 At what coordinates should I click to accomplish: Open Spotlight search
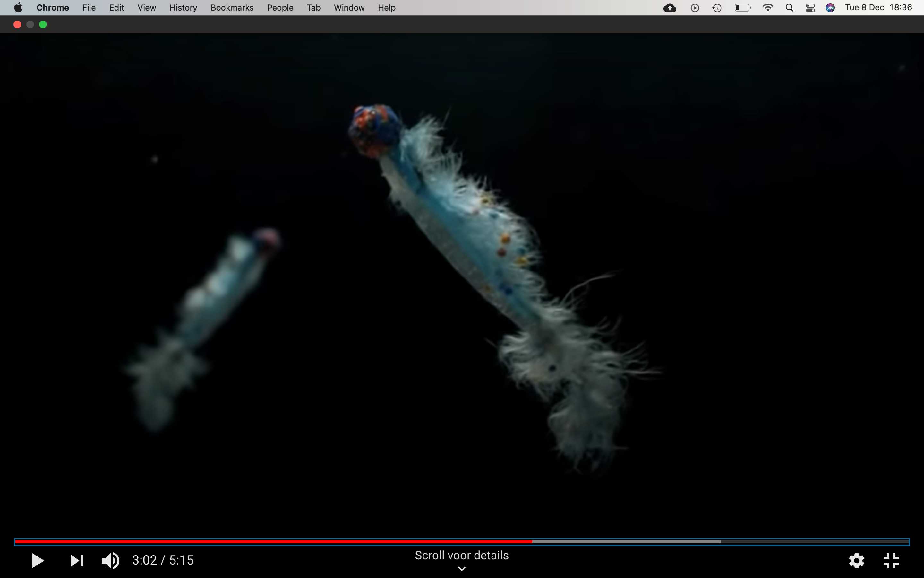pyautogui.click(x=790, y=8)
